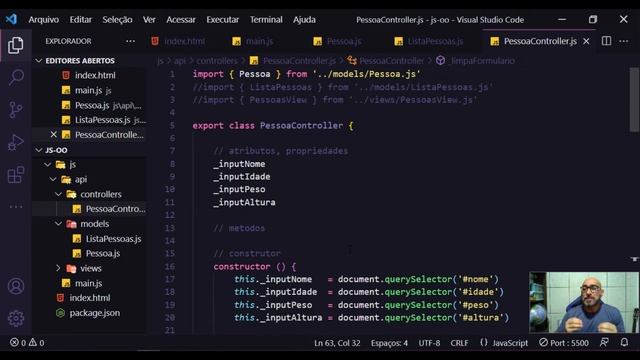Open main.js in open editors list
This screenshot has width=640, height=360.
[x=89, y=90]
